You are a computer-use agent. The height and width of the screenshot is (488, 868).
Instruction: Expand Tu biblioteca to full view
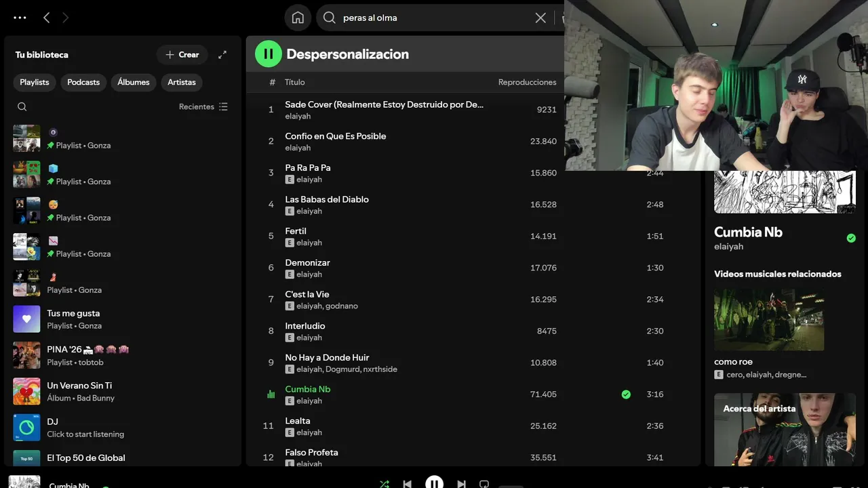tap(222, 55)
